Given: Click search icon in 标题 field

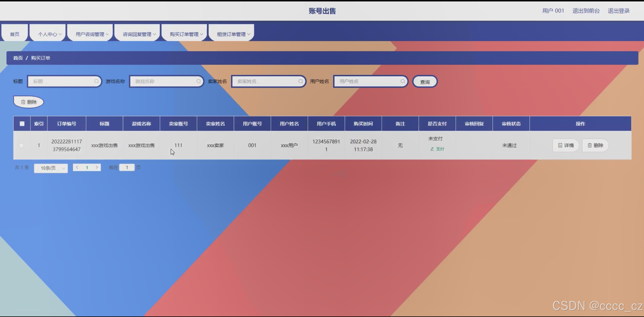Looking at the screenshot, I should 96,81.
